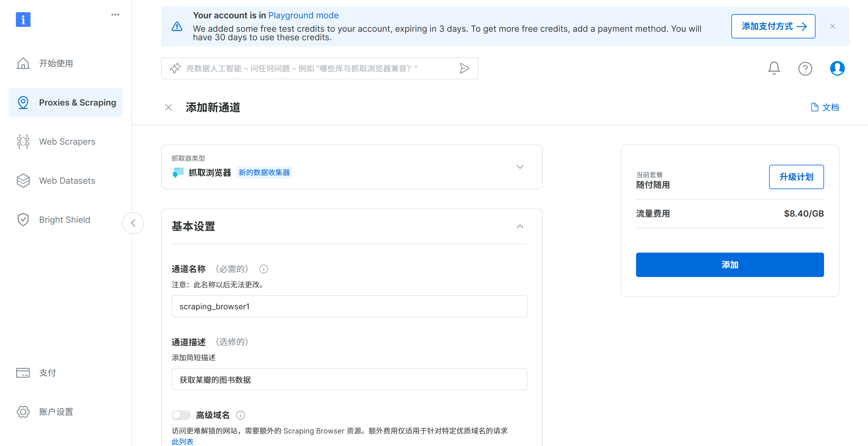Image resolution: width=868 pixels, height=446 pixels.
Task: Click the send arrow in AI search
Action: 464,68
